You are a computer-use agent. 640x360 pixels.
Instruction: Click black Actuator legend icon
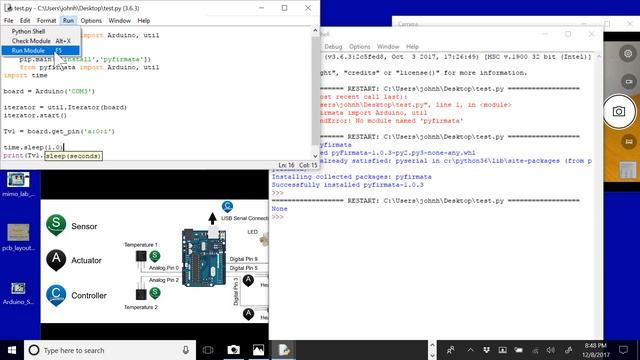[x=56, y=260]
